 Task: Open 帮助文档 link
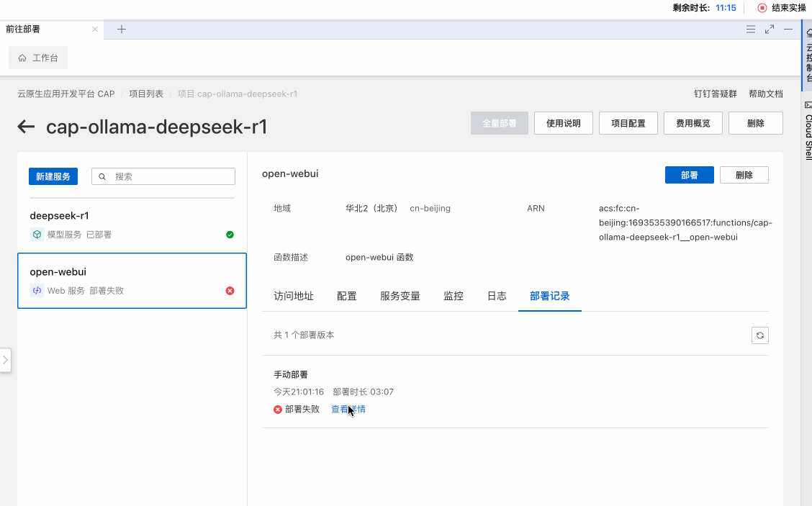(766, 94)
